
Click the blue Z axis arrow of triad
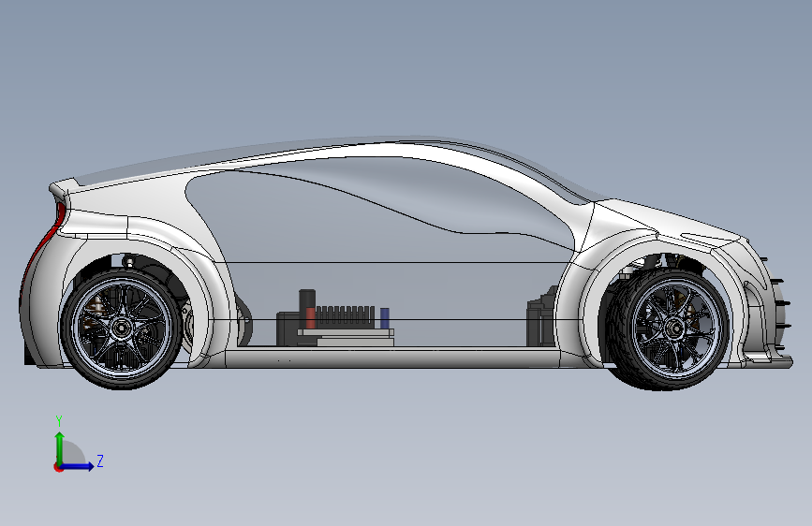click(x=78, y=466)
